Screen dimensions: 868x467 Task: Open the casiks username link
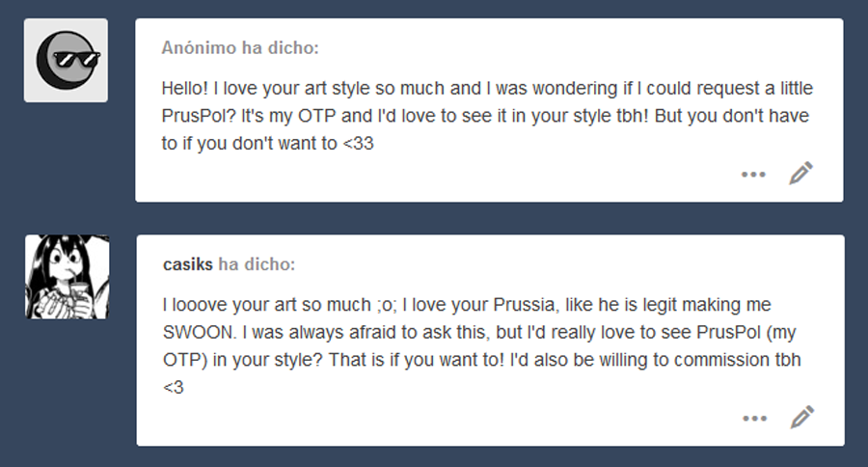pos(187,264)
